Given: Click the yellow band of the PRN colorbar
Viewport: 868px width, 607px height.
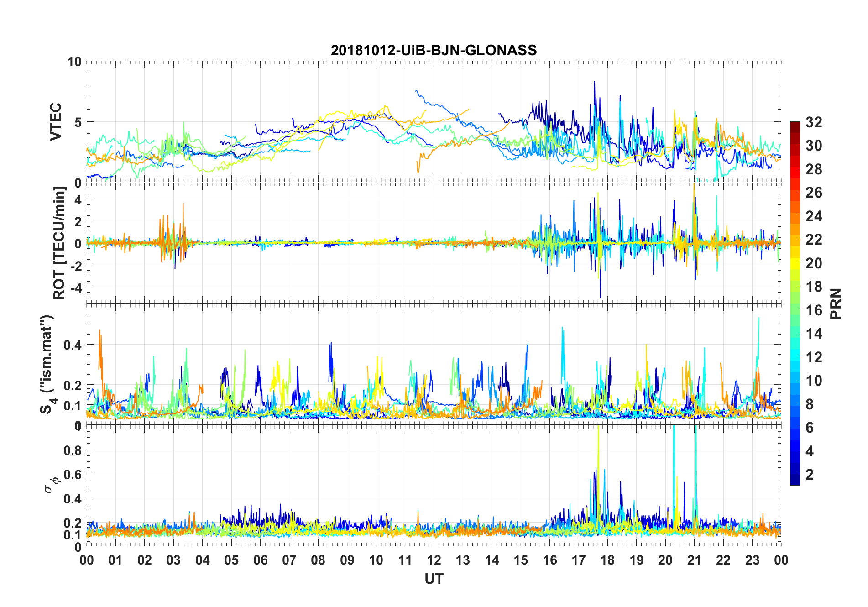Looking at the screenshot, I should 795,262.
